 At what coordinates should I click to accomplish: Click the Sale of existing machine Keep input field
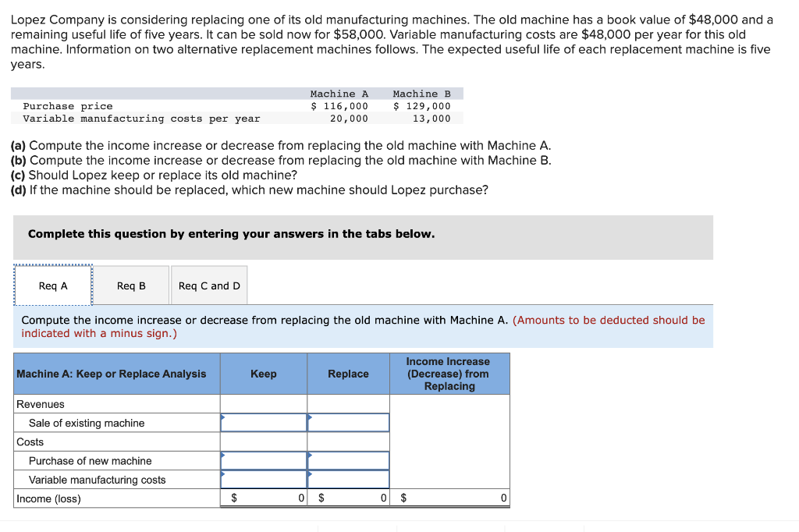click(x=263, y=422)
